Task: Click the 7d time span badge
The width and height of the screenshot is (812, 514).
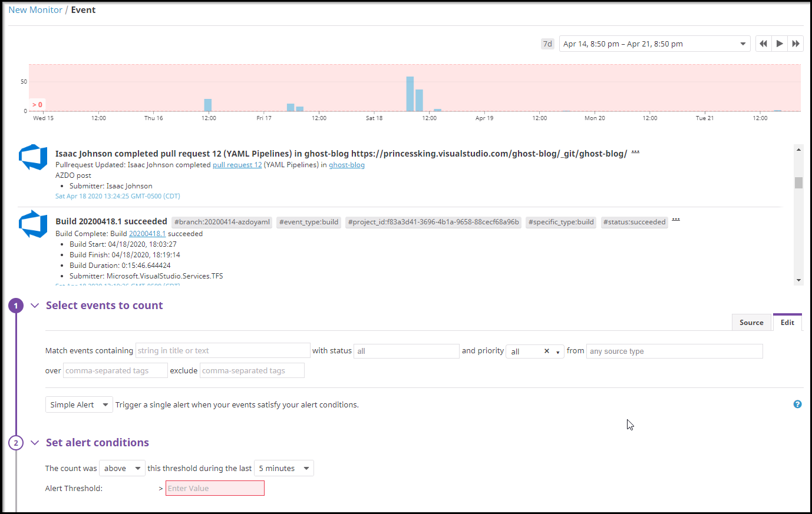Action: tap(547, 44)
